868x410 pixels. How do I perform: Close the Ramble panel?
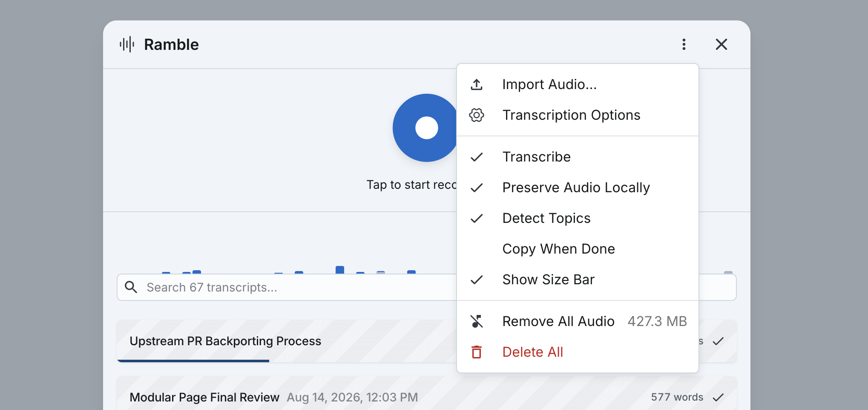click(x=721, y=44)
